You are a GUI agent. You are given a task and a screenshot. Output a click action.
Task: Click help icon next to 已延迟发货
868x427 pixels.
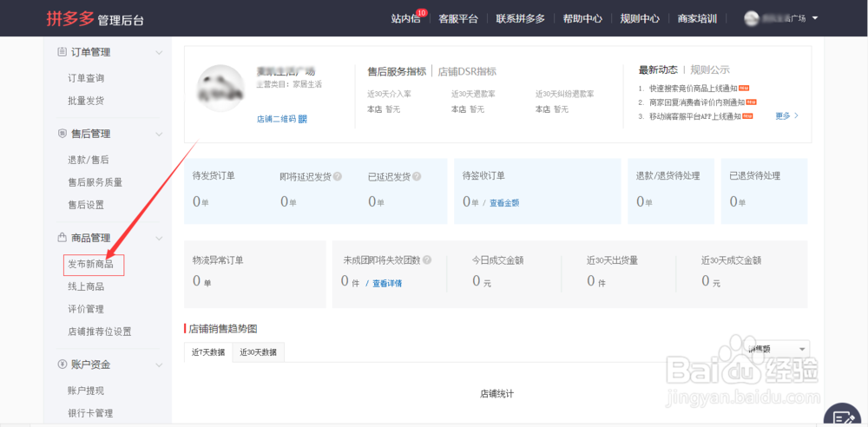pyautogui.click(x=417, y=177)
